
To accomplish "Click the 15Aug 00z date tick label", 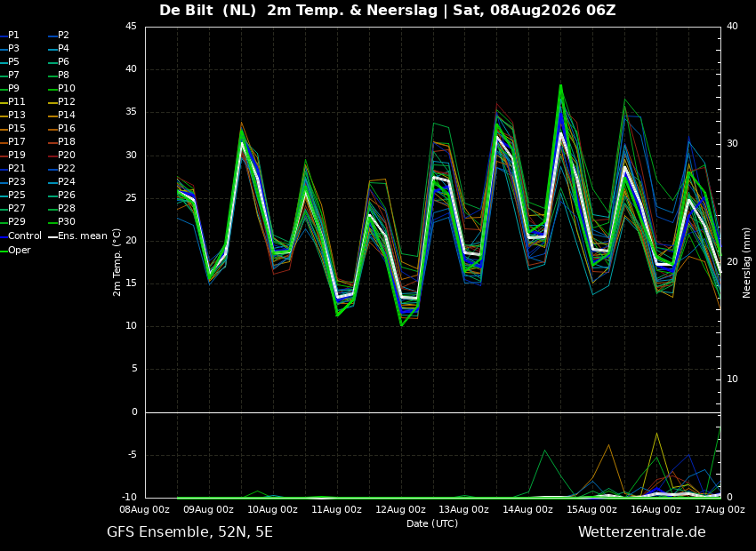I will tap(591, 509).
